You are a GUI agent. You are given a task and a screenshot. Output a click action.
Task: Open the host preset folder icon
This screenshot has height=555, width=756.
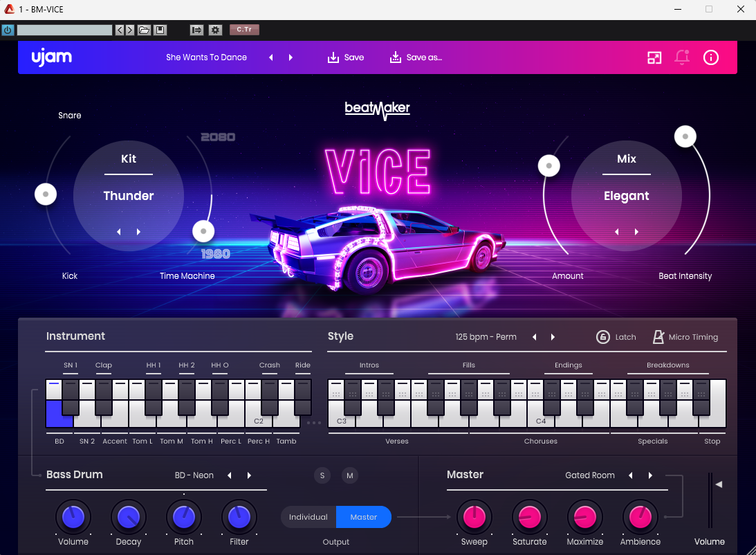[x=144, y=30]
